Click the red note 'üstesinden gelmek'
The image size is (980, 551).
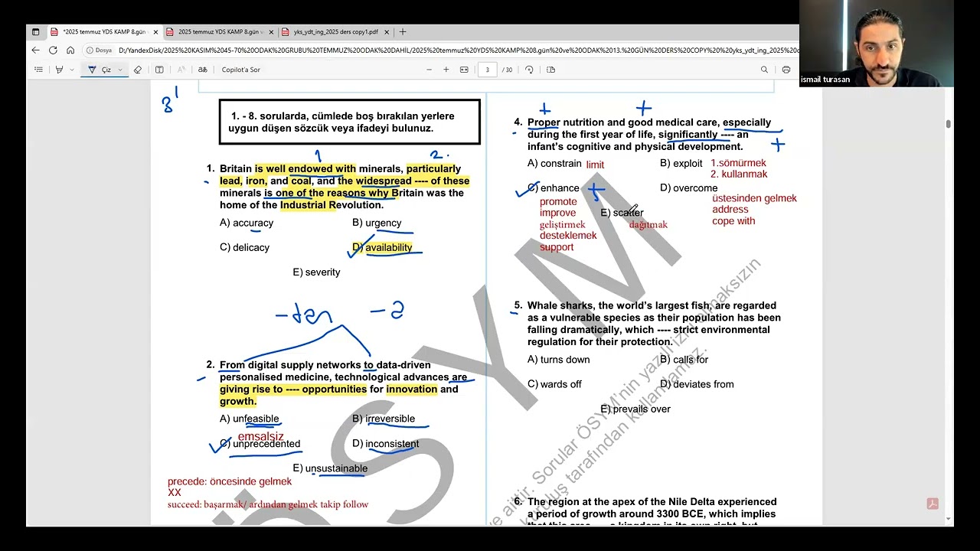(754, 198)
